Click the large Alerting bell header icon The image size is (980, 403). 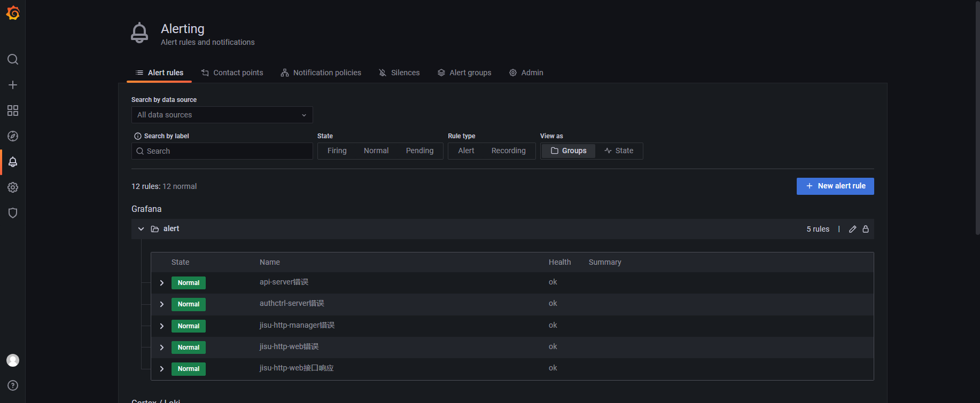(x=139, y=33)
